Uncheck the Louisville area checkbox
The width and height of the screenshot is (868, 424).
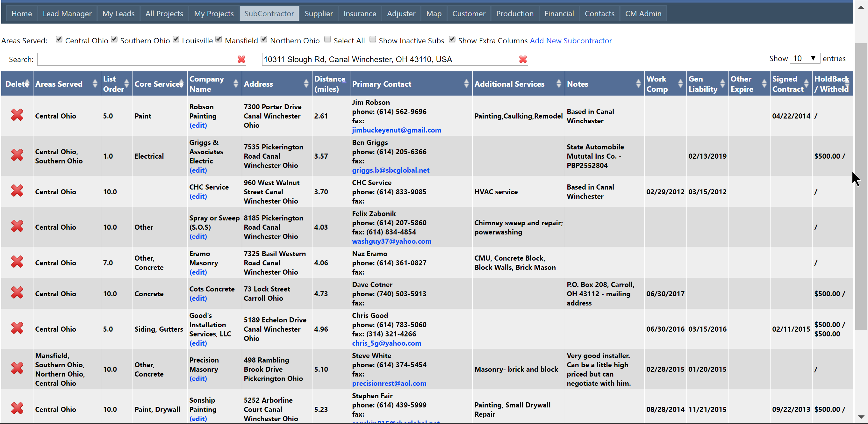176,39
